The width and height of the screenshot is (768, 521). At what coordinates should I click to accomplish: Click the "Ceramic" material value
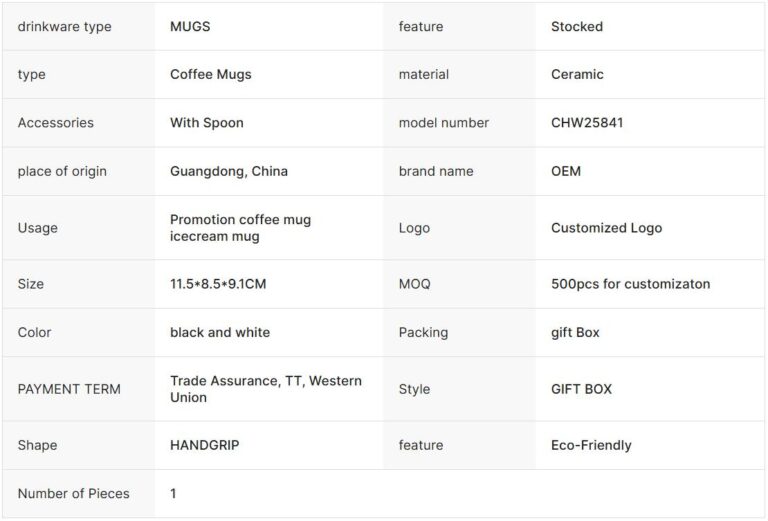577,75
